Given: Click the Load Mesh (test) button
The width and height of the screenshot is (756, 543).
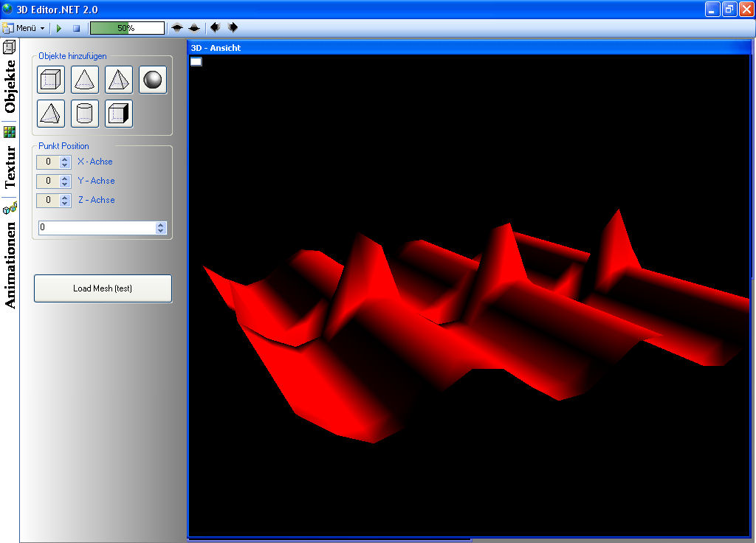Looking at the screenshot, I should pos(103,288).
